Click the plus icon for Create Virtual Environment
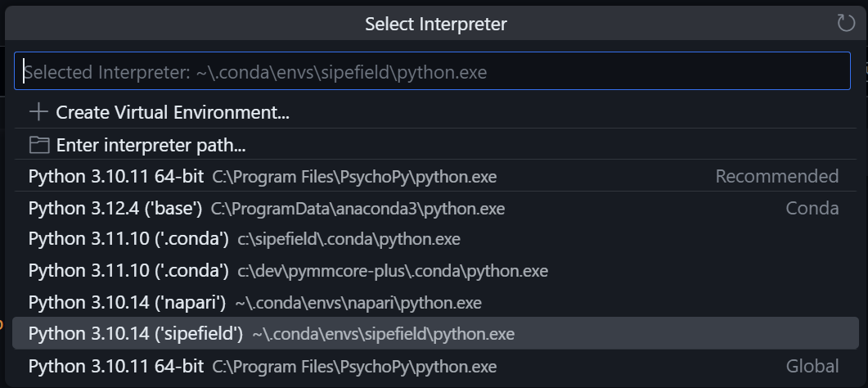The image size is (868, 388). pyautogui.click(x=38, y=112)
